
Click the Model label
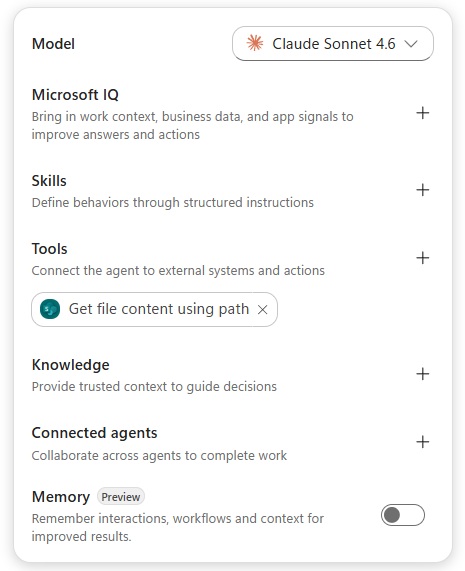point(53,44)
